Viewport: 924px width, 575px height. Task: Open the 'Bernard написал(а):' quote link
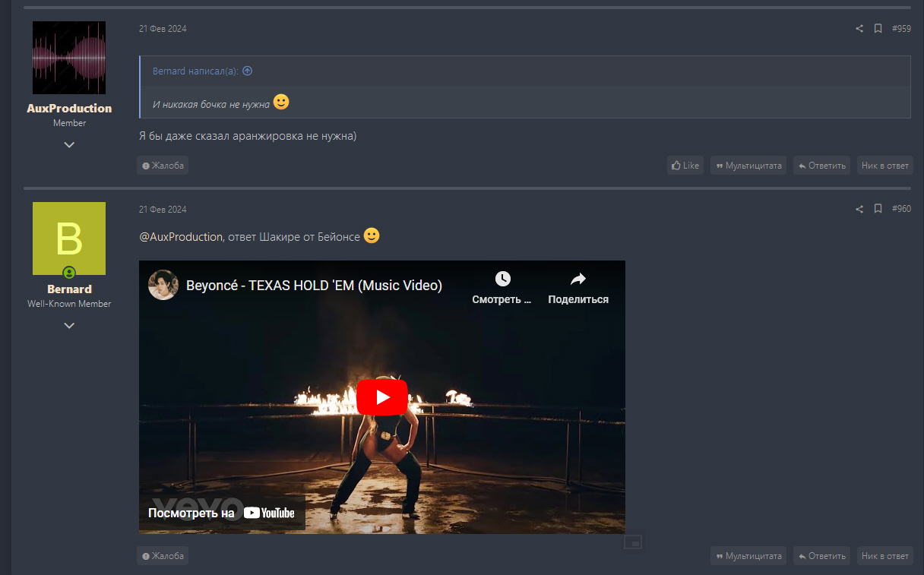click(195, 71)
